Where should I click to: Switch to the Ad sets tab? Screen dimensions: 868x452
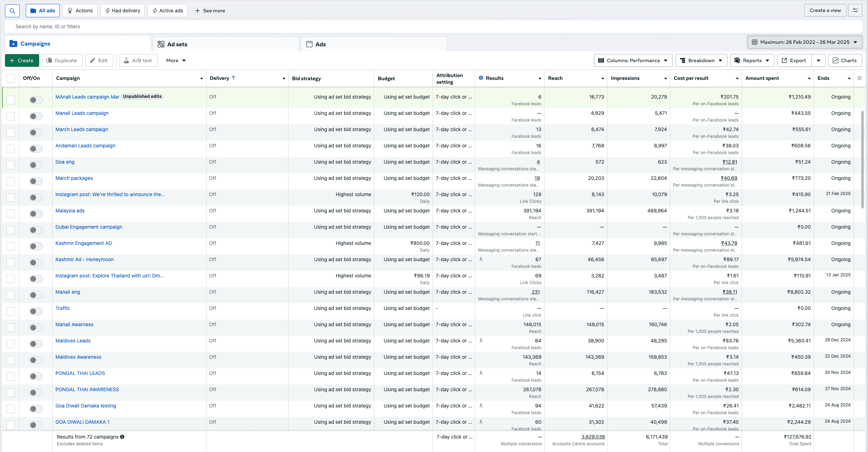coord(177,44)
